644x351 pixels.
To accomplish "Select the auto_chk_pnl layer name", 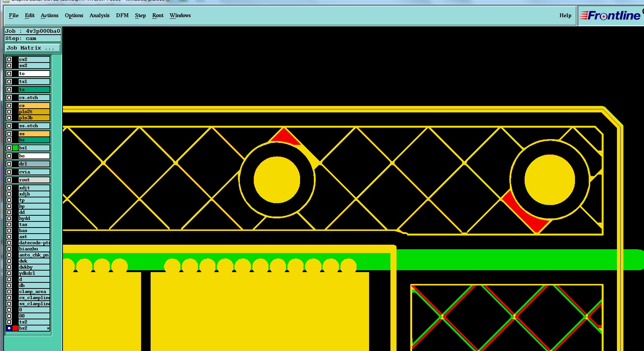I will (34, 255).
